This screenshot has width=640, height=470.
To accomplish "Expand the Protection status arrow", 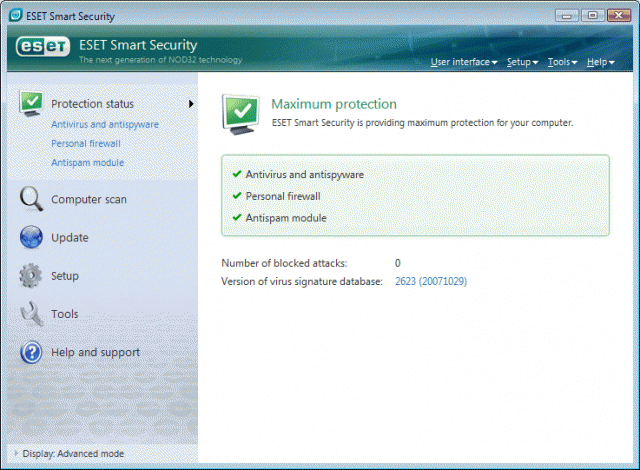I will click(x=191, y=104).
